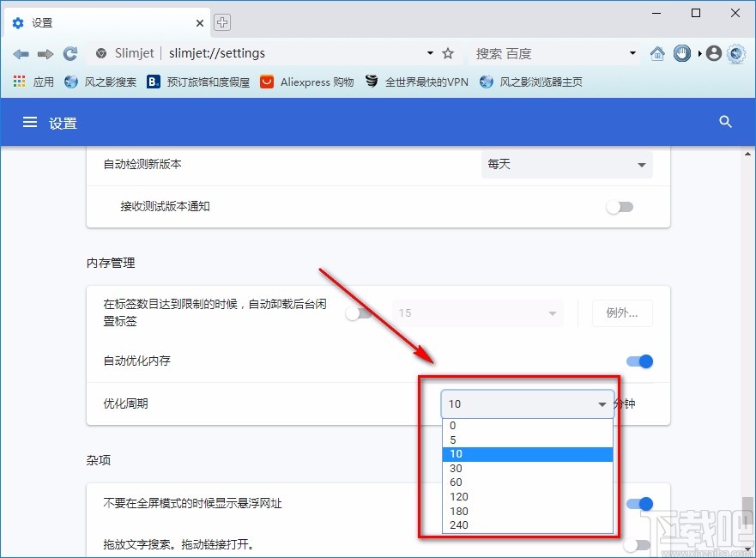Click the refresh page icon
This screenshot has width=756, height=558.
tap(70, 52)
